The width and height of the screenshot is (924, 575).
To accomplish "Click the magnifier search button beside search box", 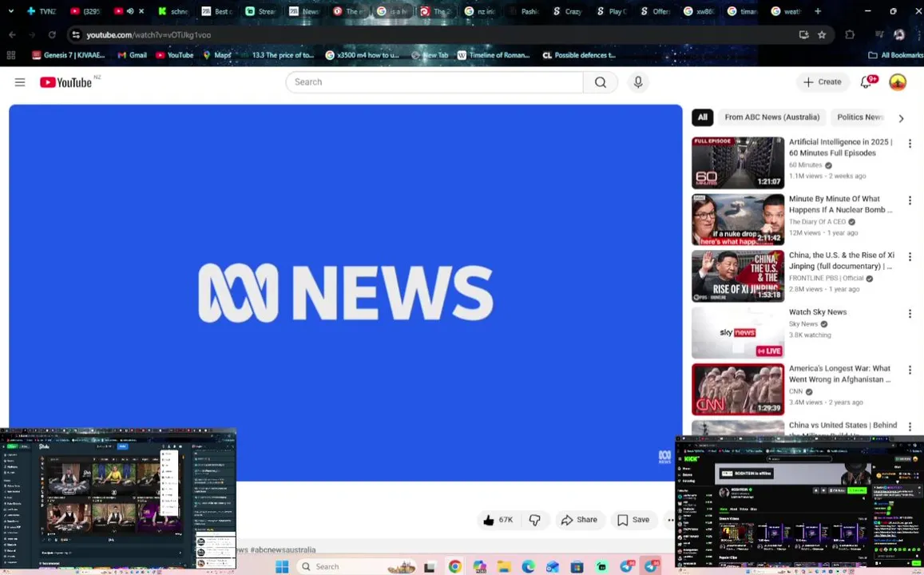I will point(600,82).
